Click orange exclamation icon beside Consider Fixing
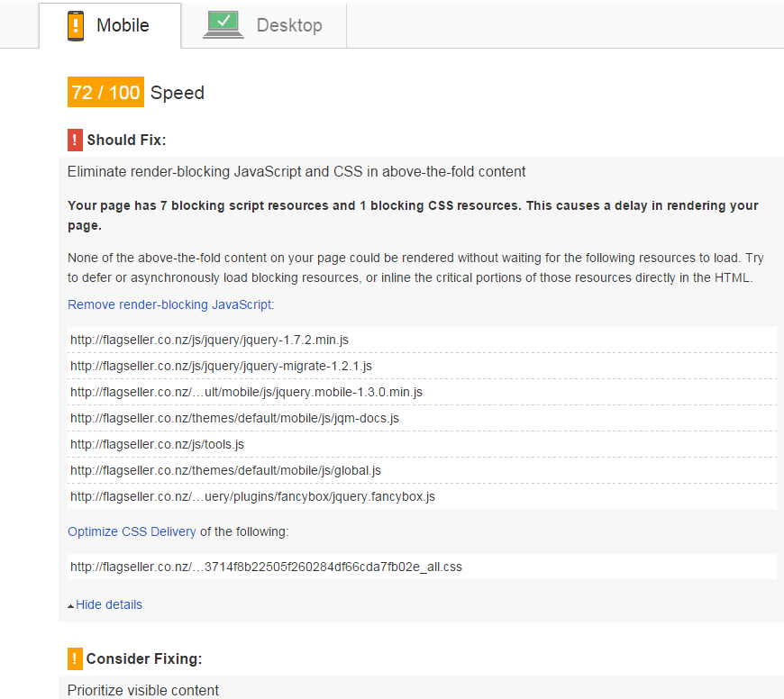784x699 pixels. click(x=75, y=658)
